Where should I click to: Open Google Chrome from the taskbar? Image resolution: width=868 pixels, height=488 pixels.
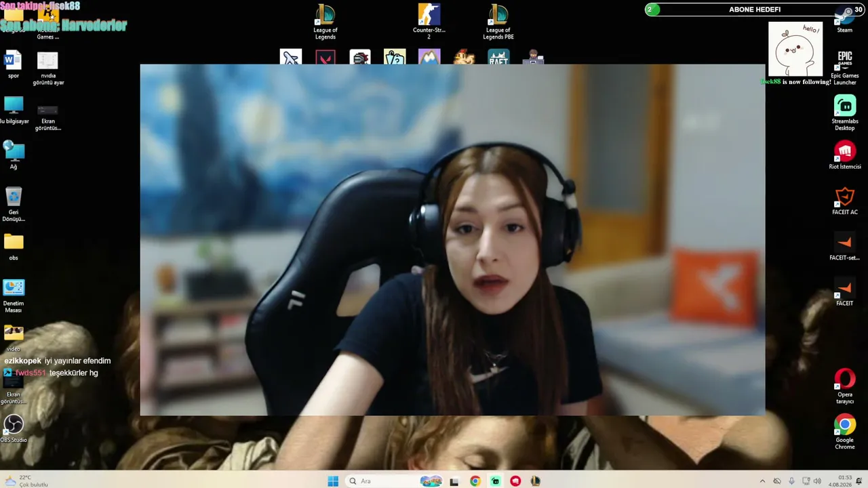tap(475, 481)
